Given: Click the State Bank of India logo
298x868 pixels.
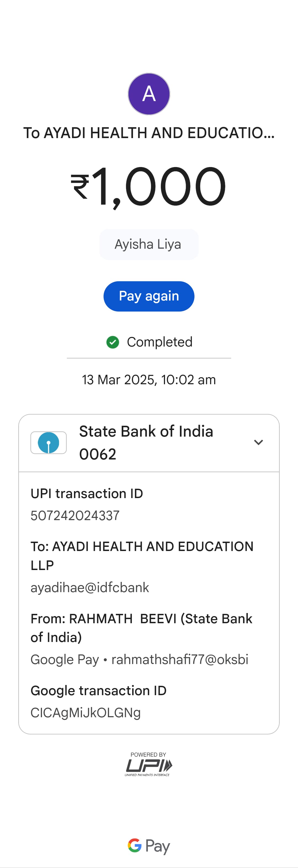Looking at the screenshot, I should click(49, 442).
